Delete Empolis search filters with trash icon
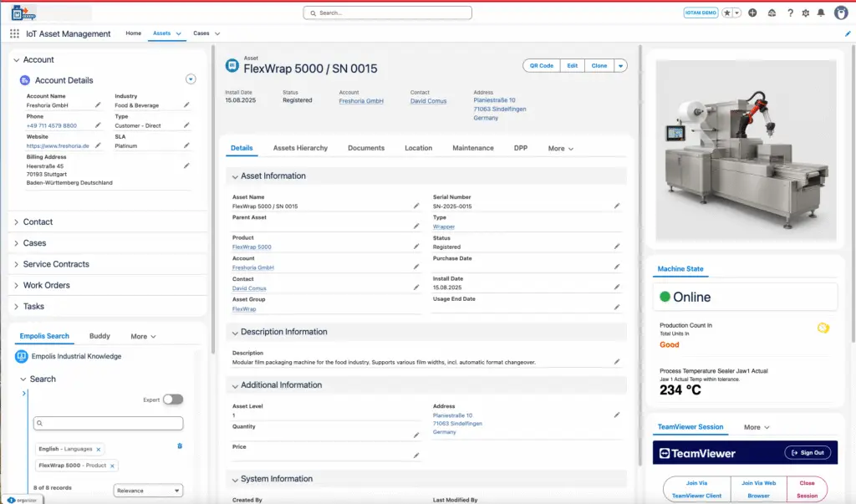 (180, 446)
